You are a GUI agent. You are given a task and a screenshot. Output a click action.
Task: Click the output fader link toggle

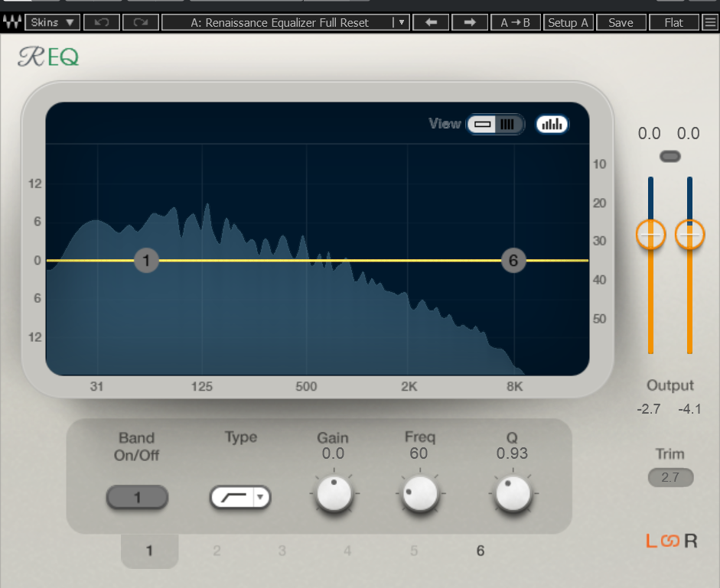[670, 157]
